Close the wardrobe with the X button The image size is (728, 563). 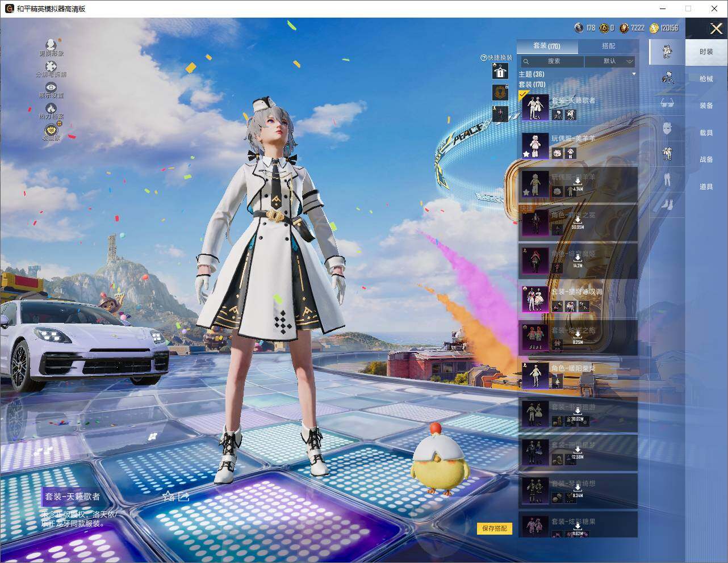coord(716,28)
